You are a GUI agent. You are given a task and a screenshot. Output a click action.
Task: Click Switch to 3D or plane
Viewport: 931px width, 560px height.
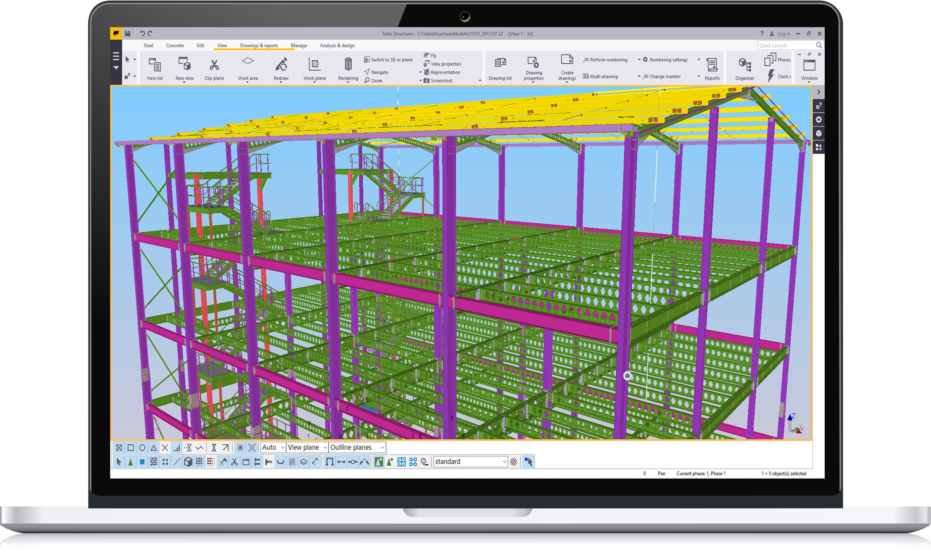coord(388,60)
